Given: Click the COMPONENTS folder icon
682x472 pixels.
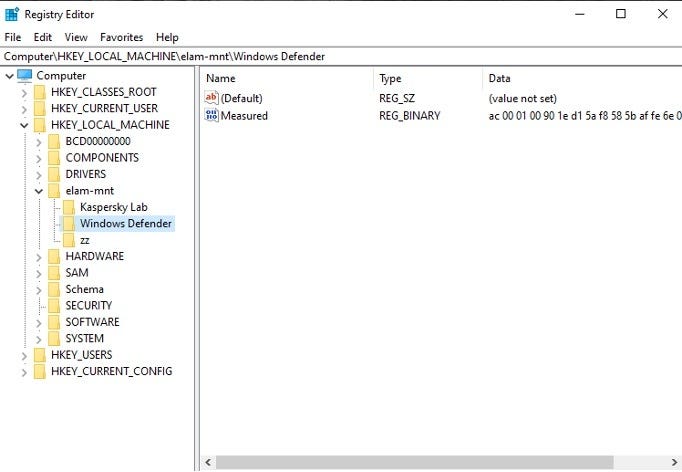Looking at the screenshot, I should 54,158.
